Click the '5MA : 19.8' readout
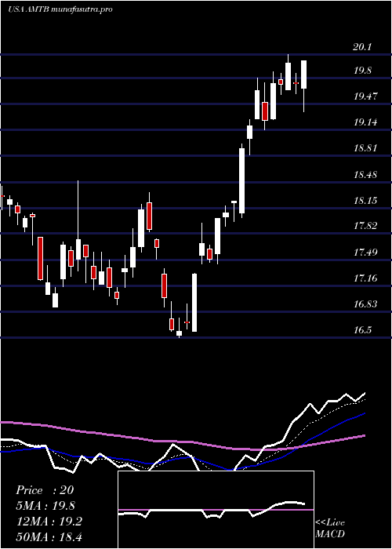 [x=45, y=506]
